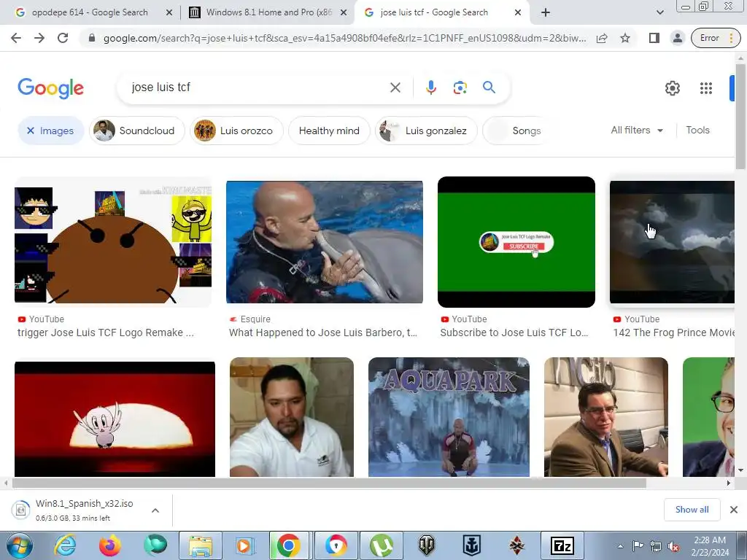Open the red sunset bird cartoon image

point(115,419)
